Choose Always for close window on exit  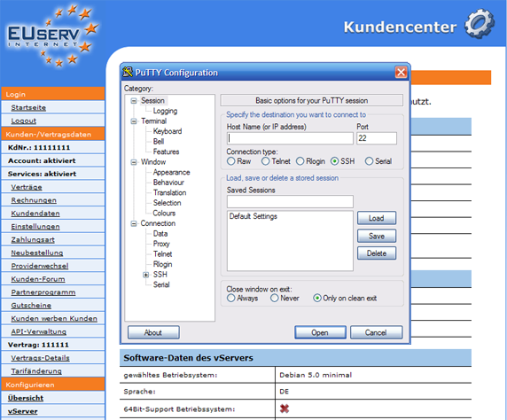click(230, 298)
